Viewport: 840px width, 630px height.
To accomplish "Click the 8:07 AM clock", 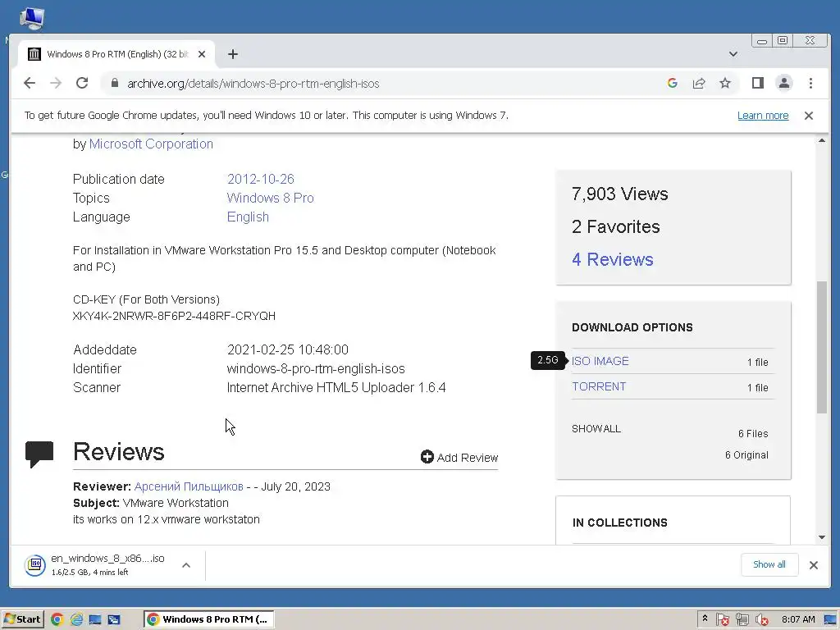I will point(798,620).
